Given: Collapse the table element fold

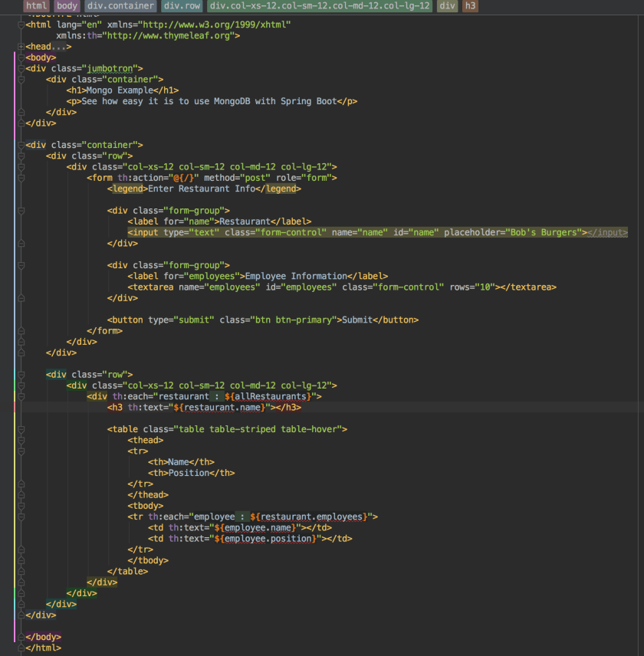Looking at the screenshot, I should tap(21, 429).
